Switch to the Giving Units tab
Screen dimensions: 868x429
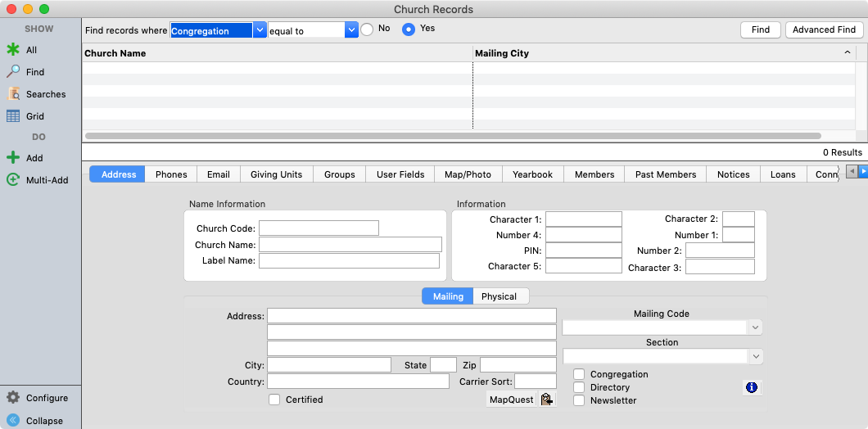click(276, 174)
